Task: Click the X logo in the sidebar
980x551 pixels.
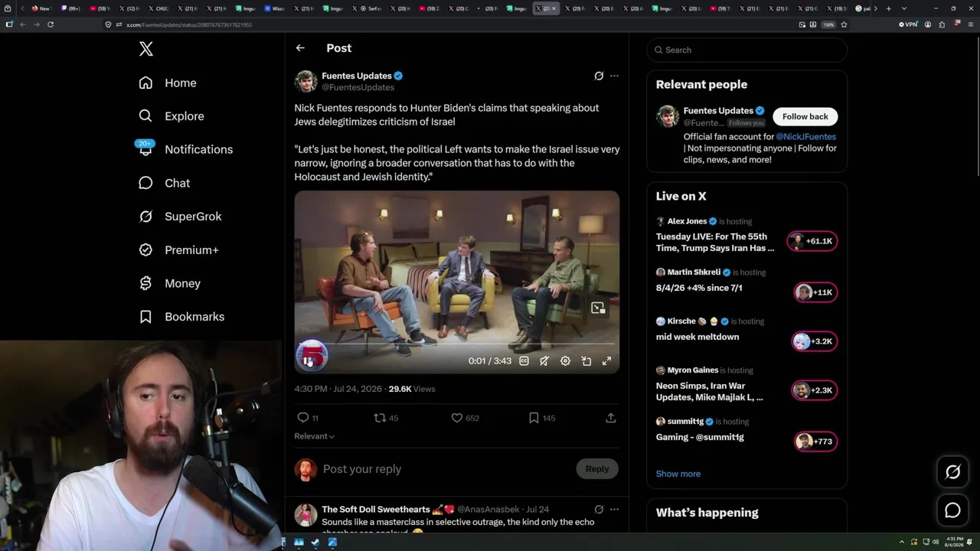Action: click(x=146, y=49)
